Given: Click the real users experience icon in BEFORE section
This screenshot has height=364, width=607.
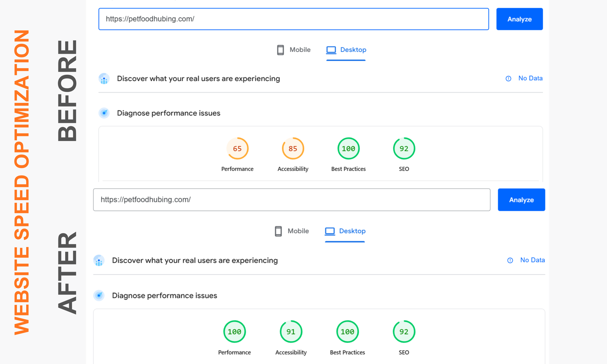Looking at the screenshot, I should [104, 78].
